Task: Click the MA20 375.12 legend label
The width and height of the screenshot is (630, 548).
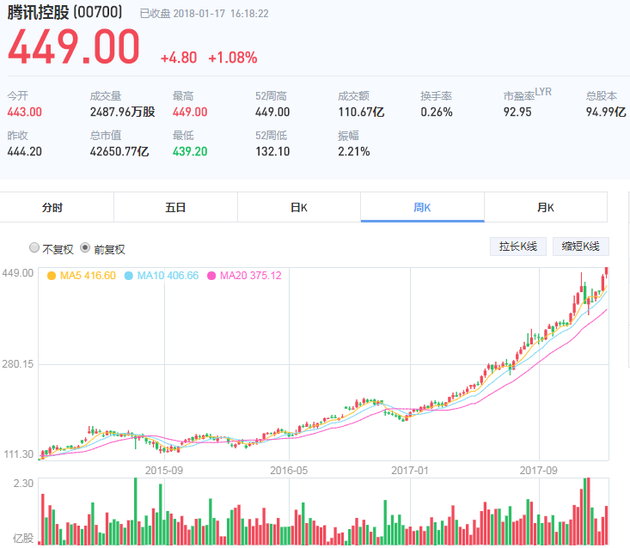Action: click(x=251, y=276)
